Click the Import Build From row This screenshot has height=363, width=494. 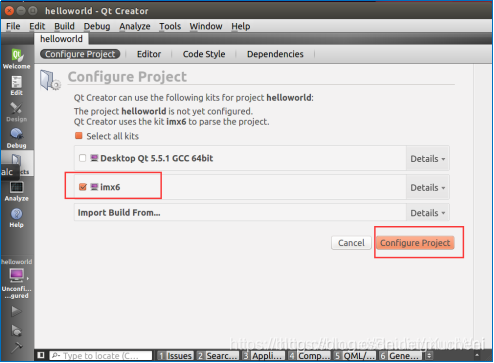pyautogui.click(x=240, y=213)
